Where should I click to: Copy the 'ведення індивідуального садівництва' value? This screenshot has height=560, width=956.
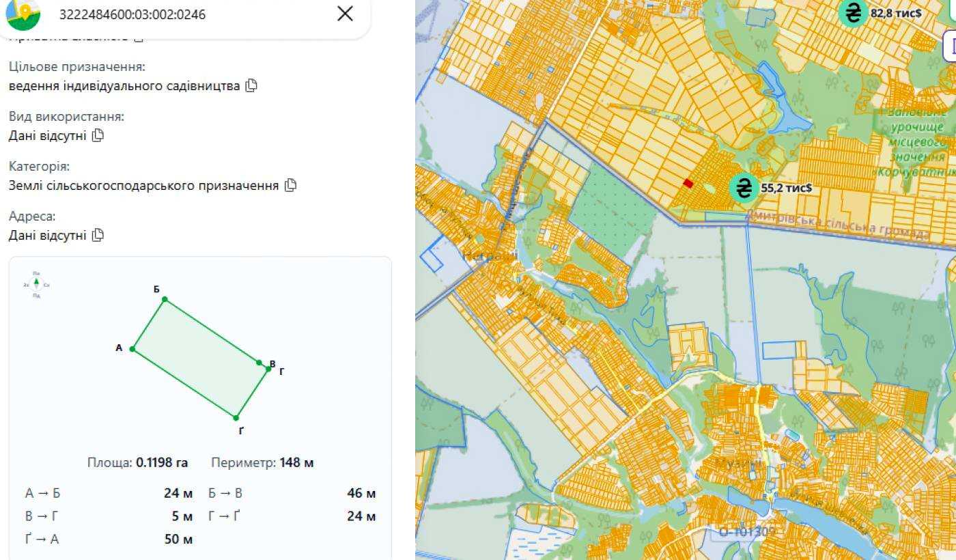(x=251, y=86)
